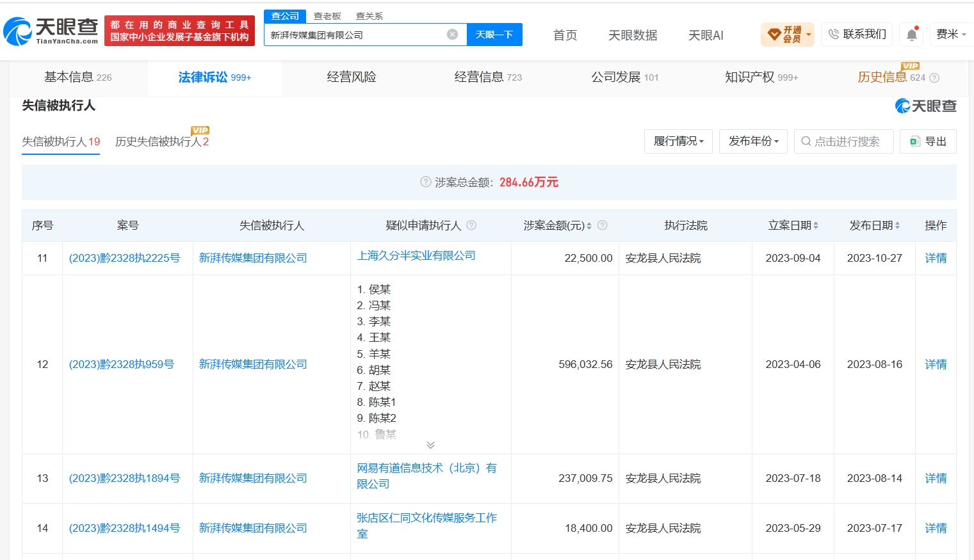Click total amount 284.66万元

529,182
